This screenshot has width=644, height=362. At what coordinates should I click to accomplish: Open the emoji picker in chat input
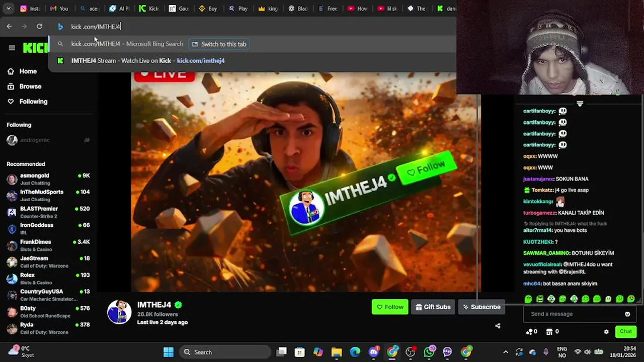627,314
